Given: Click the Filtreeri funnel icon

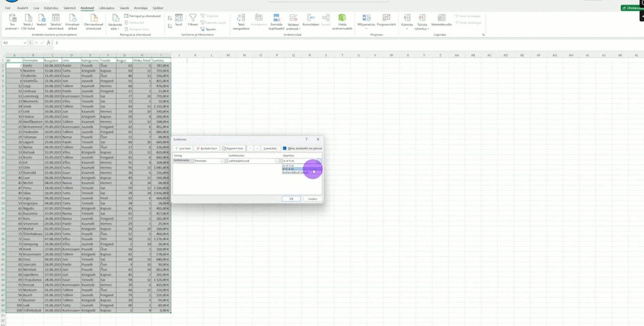Looking at the screenshot, I should tap(193, 20).
